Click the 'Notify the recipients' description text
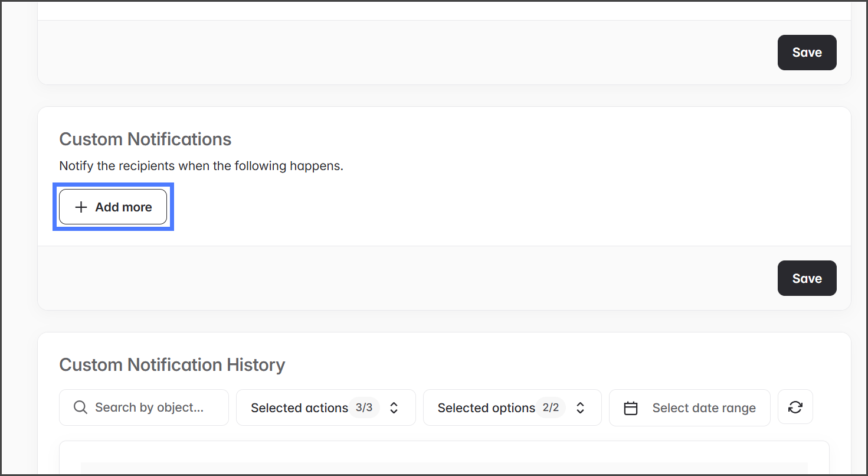The height and width of the screenshot is (476, 868). coord(201,166)
